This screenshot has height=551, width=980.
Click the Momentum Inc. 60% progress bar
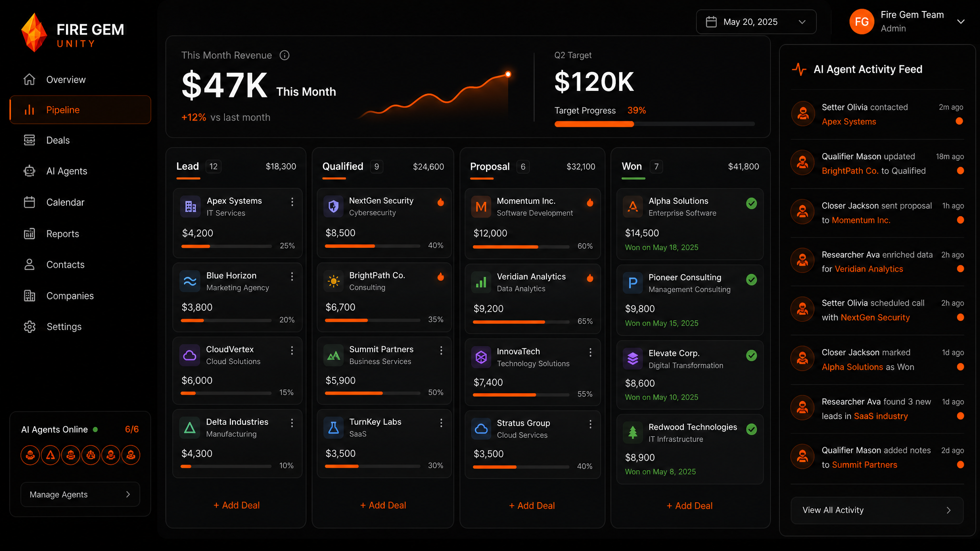click(521, 247)
